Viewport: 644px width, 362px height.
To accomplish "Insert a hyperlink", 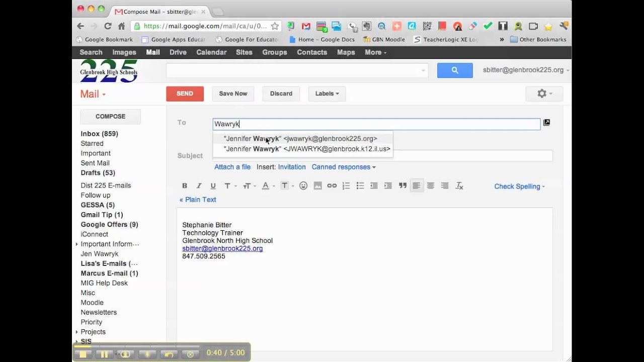I will tap(332, 186).
